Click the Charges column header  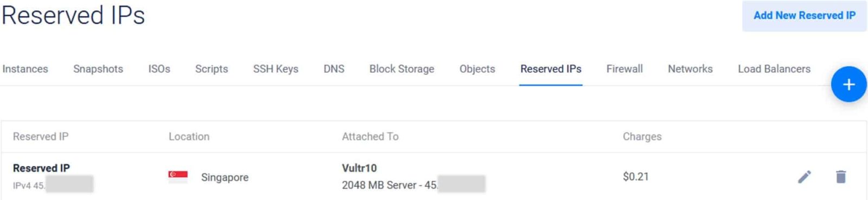coord(642,136)
